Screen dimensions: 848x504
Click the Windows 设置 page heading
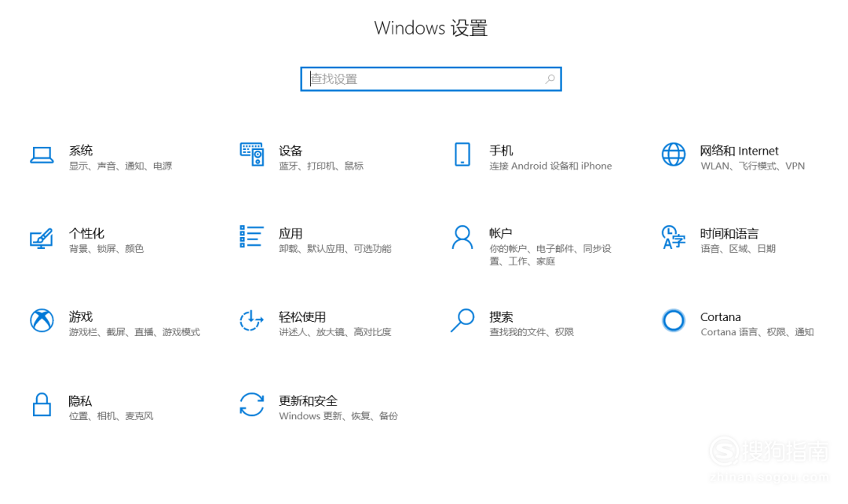click(x=431, y=28)
